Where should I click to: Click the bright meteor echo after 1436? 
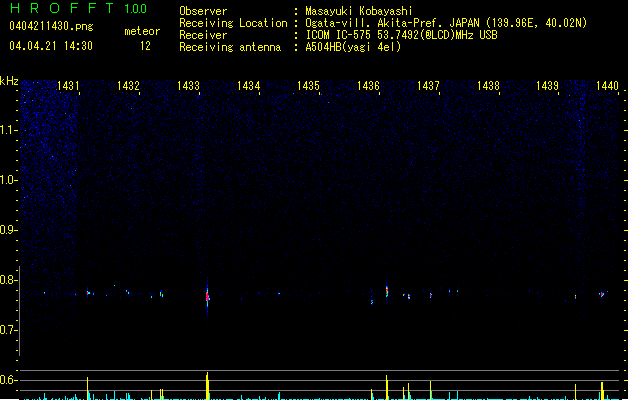387,291
